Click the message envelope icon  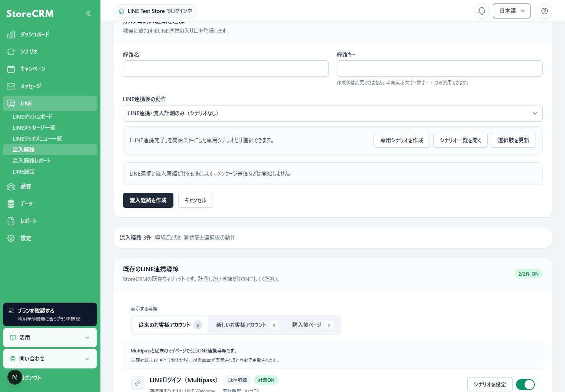pos(11,86)
